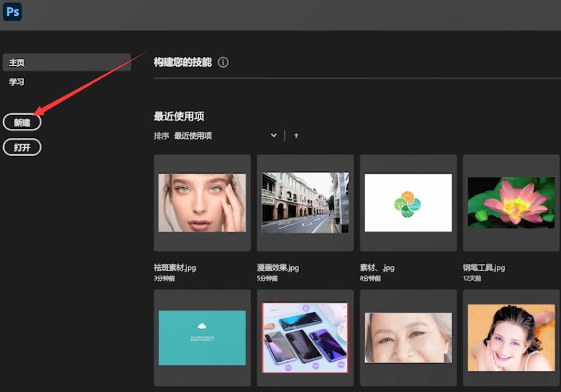Click the Photoshop Ps logo icon
The height and width of the screenshot is (392, 561).
tap(13, 11)
